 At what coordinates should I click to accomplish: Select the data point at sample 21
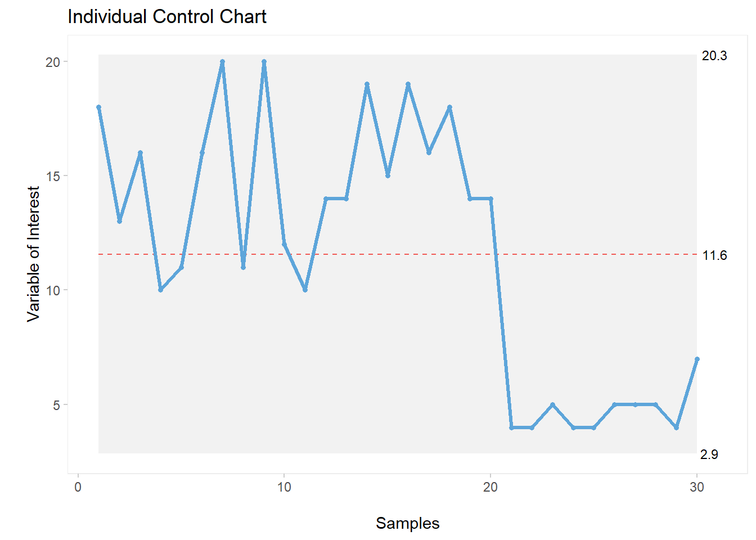pos(511,427)
